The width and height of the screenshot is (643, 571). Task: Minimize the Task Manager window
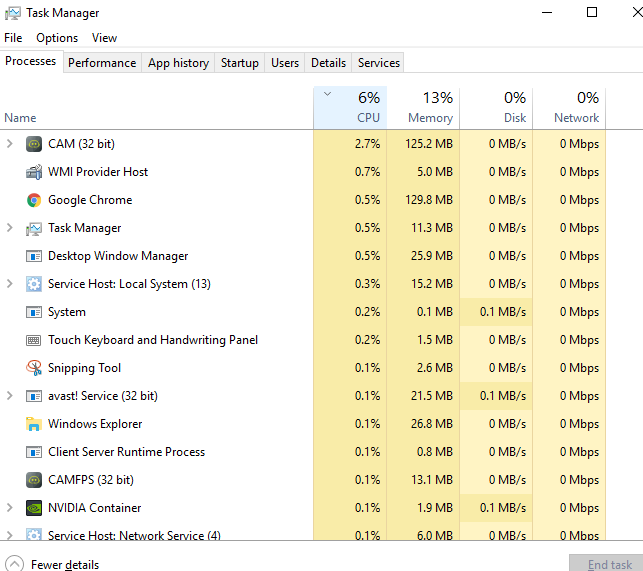(x=547, y=12)
